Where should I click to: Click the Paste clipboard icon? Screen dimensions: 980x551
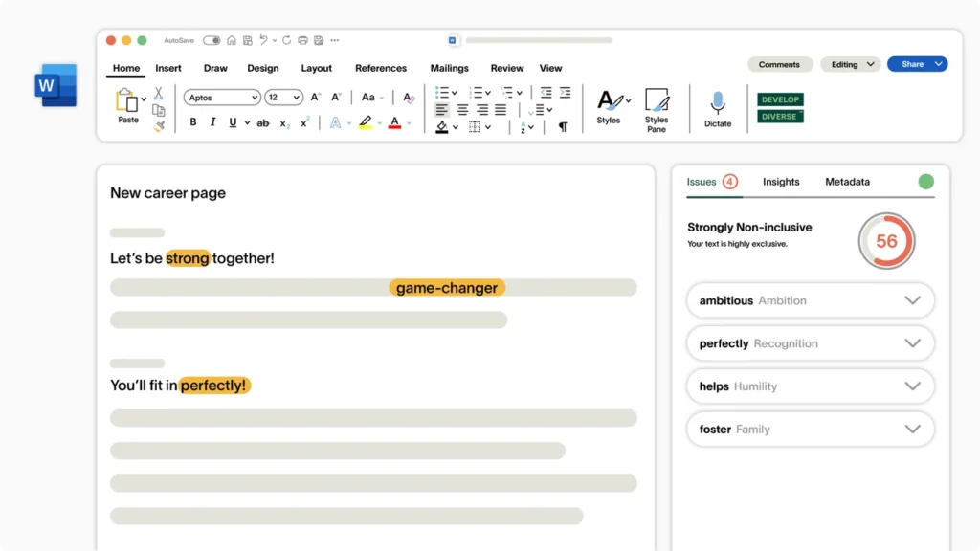126,100
